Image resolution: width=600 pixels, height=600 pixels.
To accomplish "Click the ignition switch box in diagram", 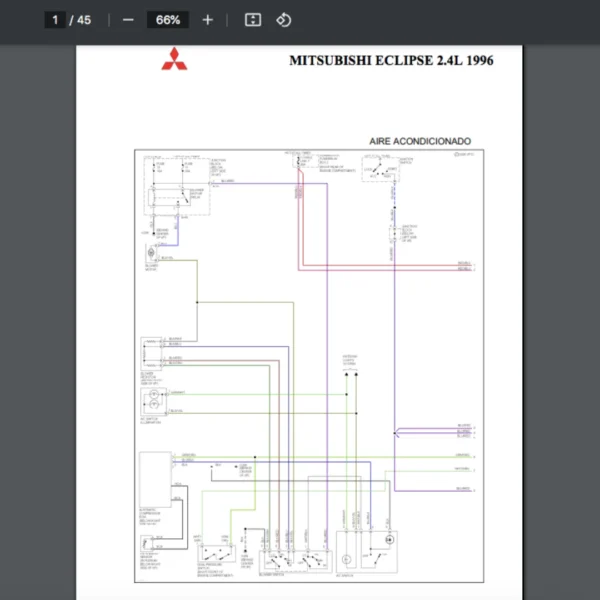I will (x=380, y=169).
